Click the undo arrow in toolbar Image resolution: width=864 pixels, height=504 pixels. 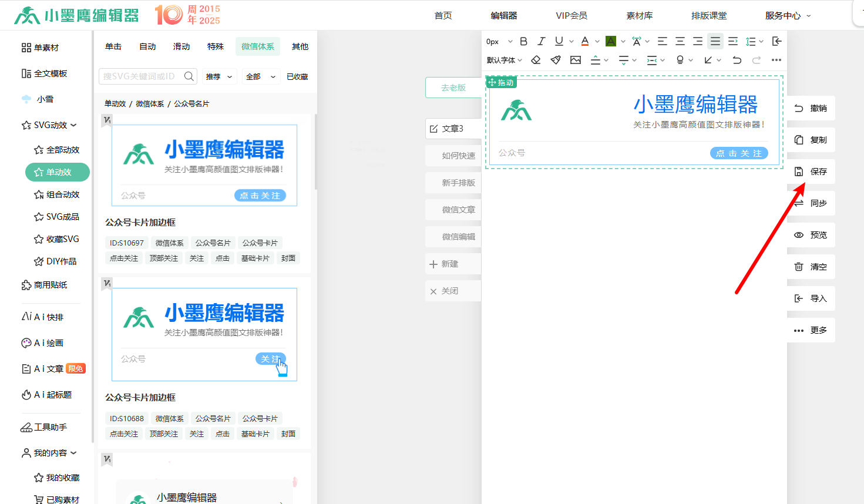(737, 60)
